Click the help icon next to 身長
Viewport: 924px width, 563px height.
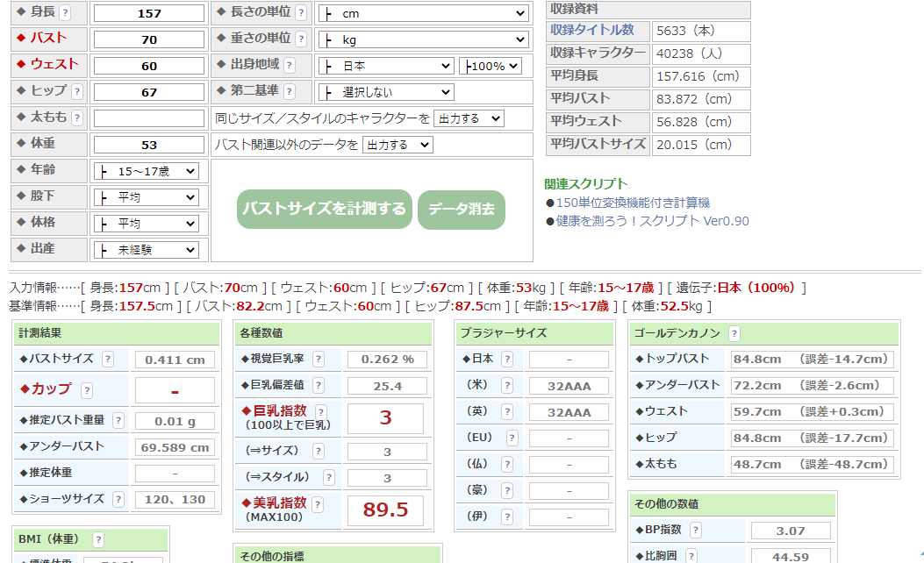pyautogui.click(x=66, y=13)
